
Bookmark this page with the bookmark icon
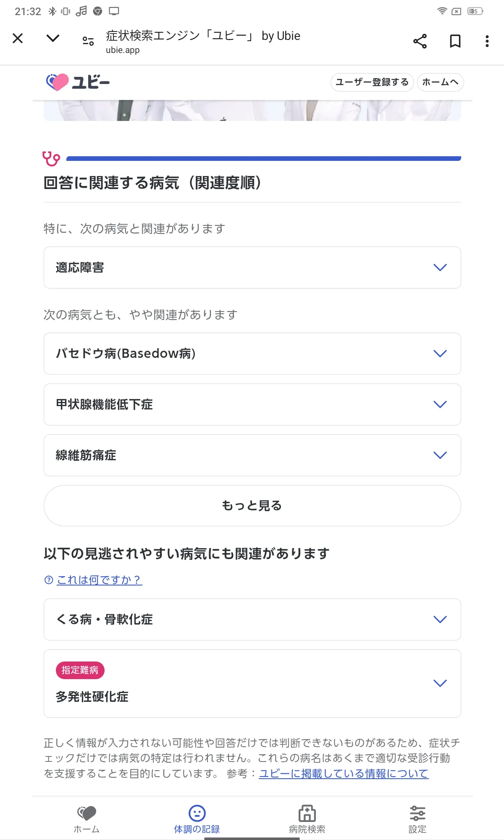[x=455, y=41]
